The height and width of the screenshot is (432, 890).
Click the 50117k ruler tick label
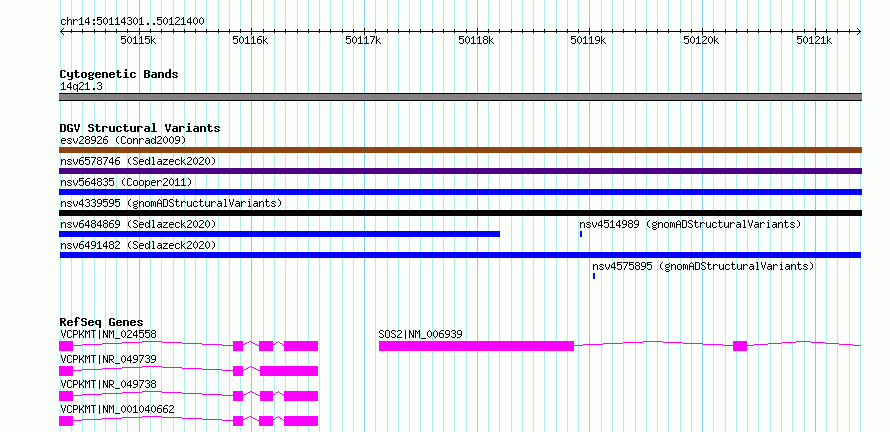[x=363, y=40]
